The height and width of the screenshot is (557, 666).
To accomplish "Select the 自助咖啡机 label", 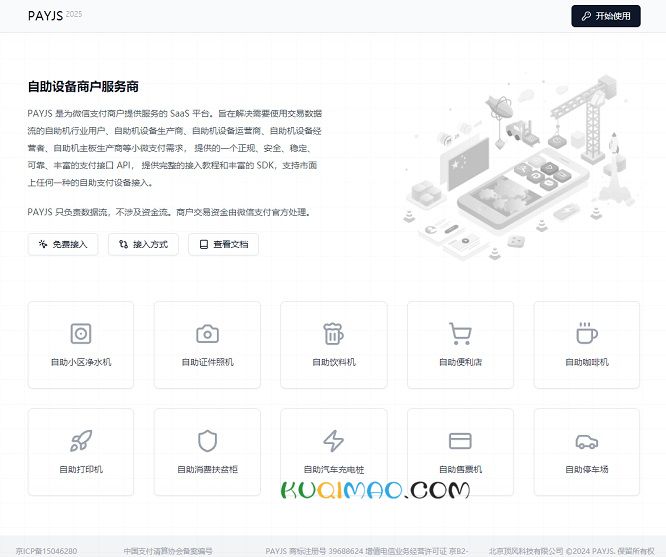I will tap(587, 362).
